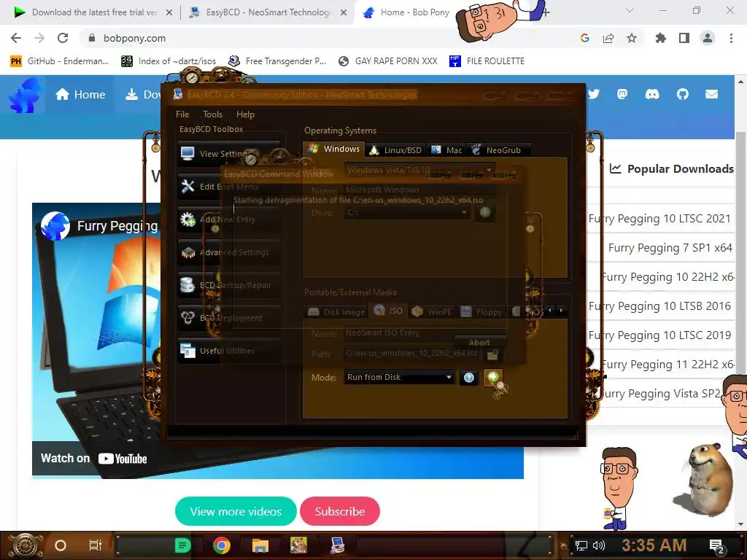Screen dimensions: 747x560
Task: Open the GitHub - Enderman bookmark
Action: tap(60, 61)
